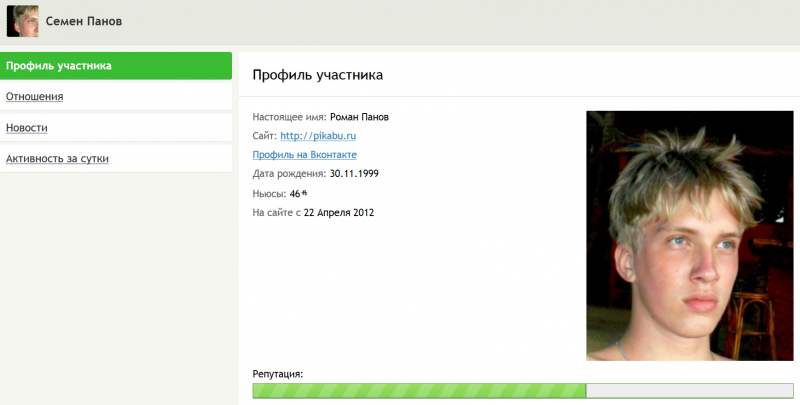Click the Профиль участника page heading
This screenshot has height=405, width=800.
click(317, 75)
